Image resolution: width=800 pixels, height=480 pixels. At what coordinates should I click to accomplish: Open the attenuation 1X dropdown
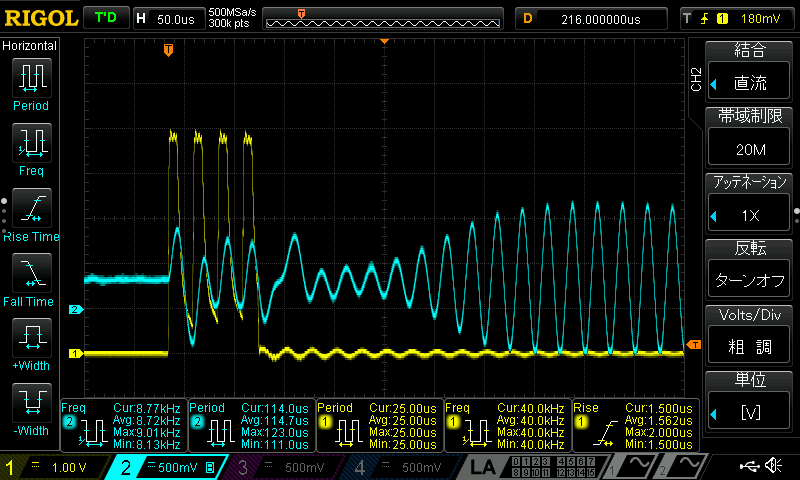pos(750,215)
